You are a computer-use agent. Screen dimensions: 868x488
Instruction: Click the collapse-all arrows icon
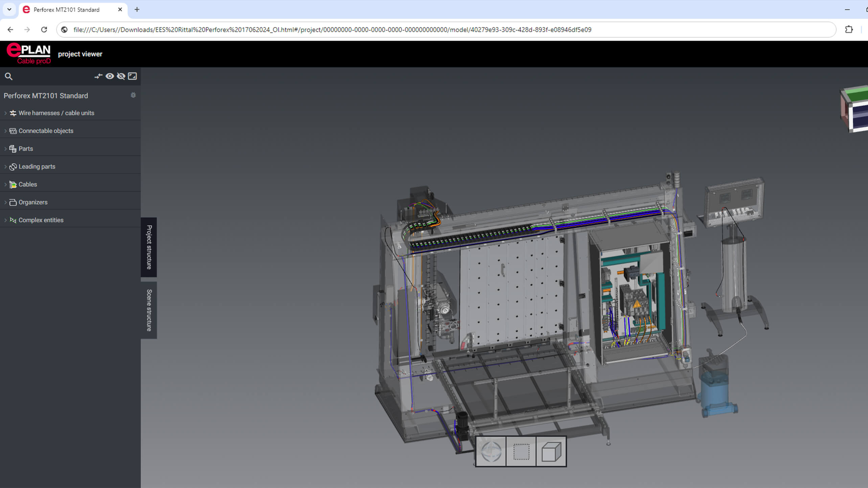click(x=98, y=76)
